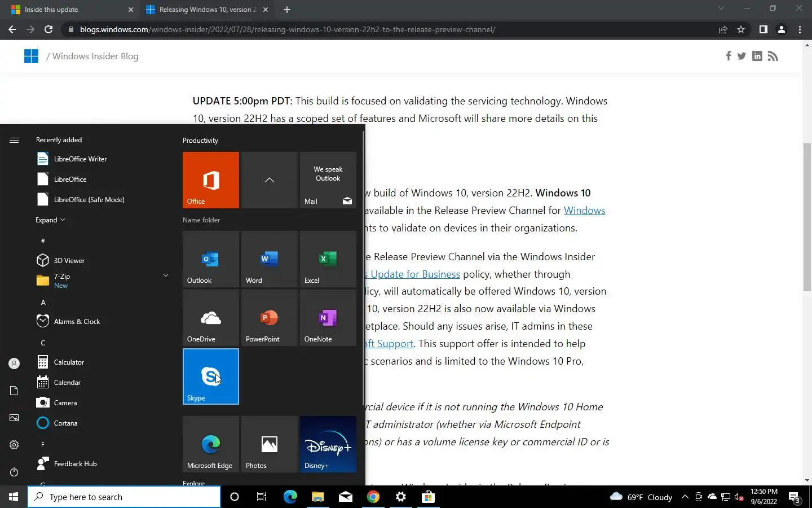This screenshot has width=812, height=508.
Task: Open the 'Windows' link in the article
Action: [584, 211]
